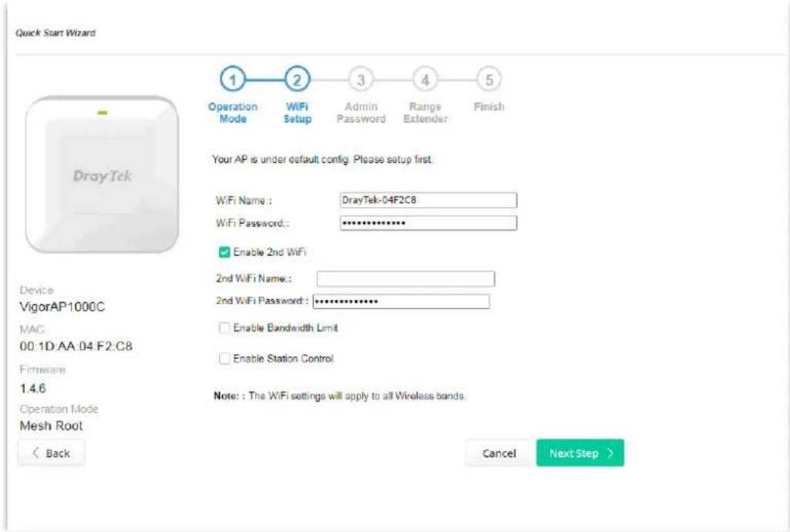Uncheck Enable 2nd WiFi checkbox
Viewport: 790px width, 532px height.
225,252
